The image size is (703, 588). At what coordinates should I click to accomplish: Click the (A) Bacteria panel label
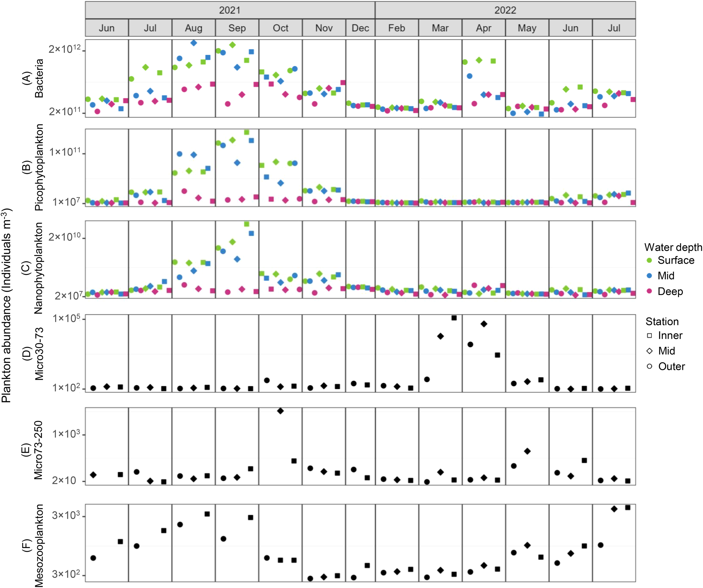33,78
